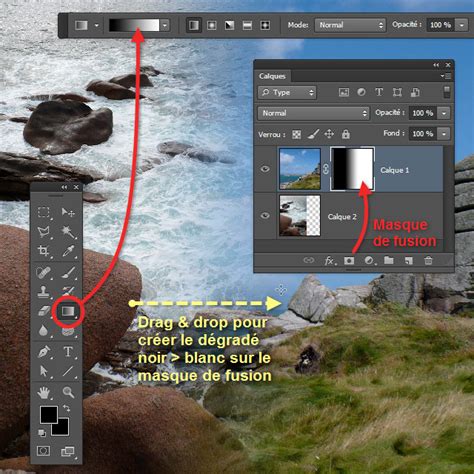Select the Pen tool
The height and width of the screenshot is (474, 474).
tap(44, 352)
